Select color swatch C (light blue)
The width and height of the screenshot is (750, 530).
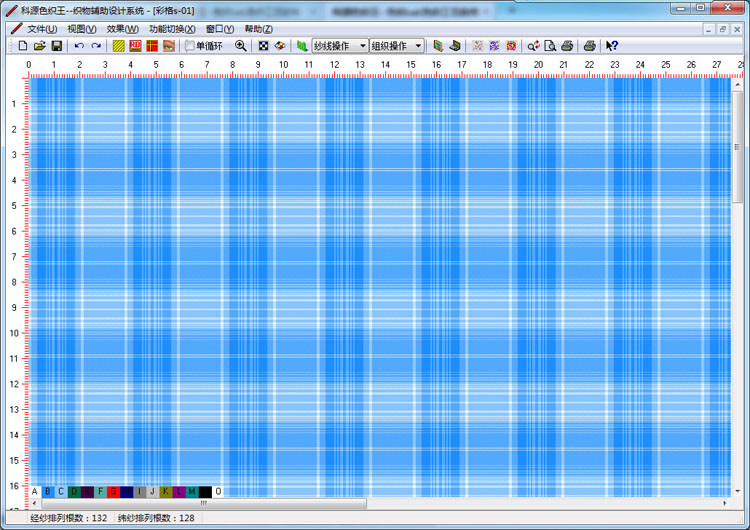coord(61,491)
